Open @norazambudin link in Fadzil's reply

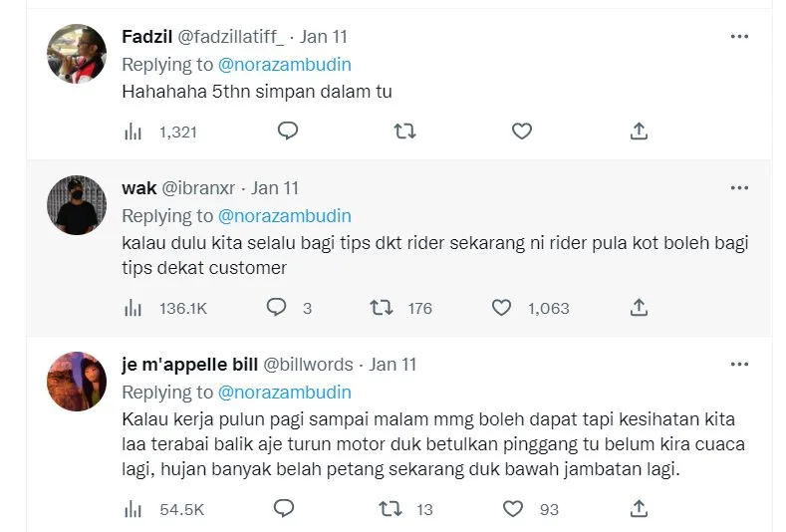(284, 64)
